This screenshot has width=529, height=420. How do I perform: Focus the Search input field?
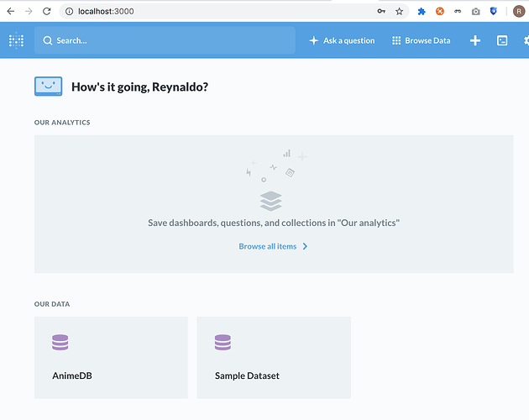[x=165, y=40]
